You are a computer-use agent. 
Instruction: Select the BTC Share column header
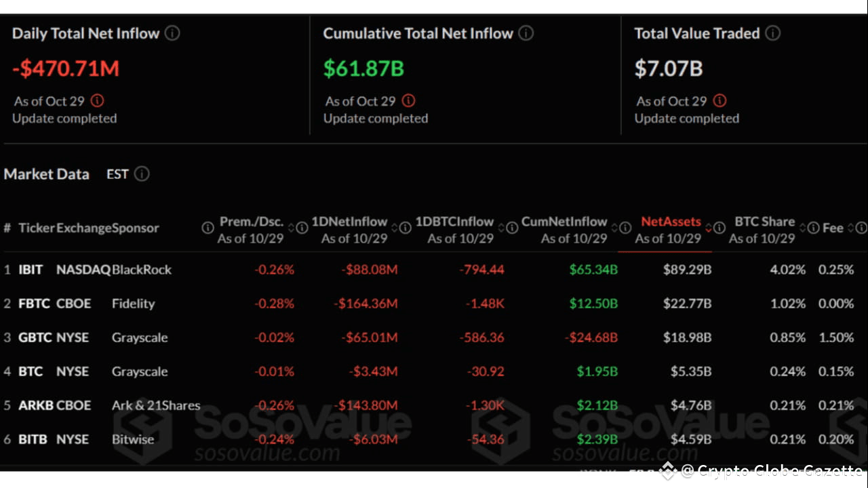pyautogui.click(x=764, y=222)
